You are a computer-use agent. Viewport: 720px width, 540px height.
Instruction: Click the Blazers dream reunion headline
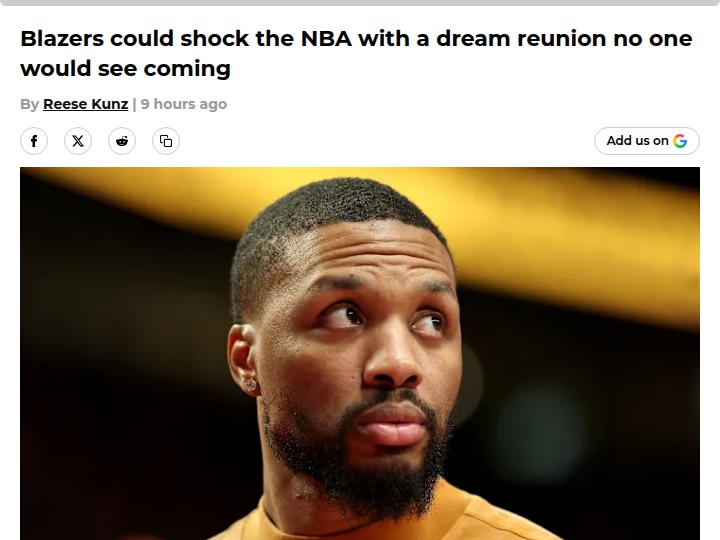tap(356, 53)
